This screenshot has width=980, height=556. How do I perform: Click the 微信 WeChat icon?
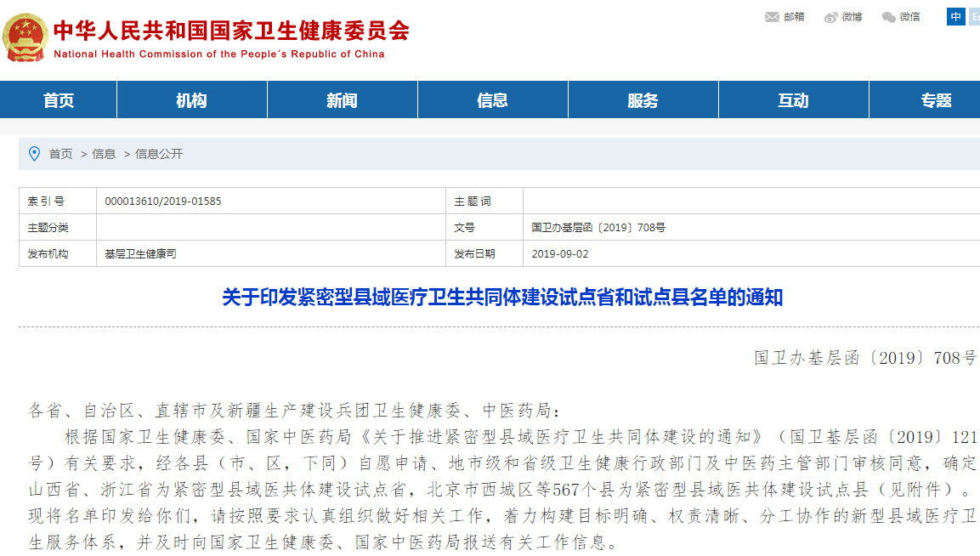point(889,17)
